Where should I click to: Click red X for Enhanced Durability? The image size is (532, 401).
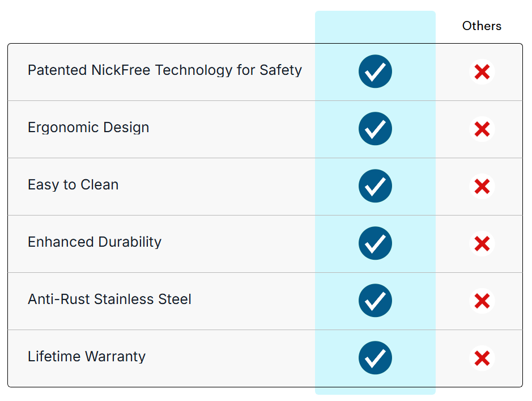coord(482,244)
